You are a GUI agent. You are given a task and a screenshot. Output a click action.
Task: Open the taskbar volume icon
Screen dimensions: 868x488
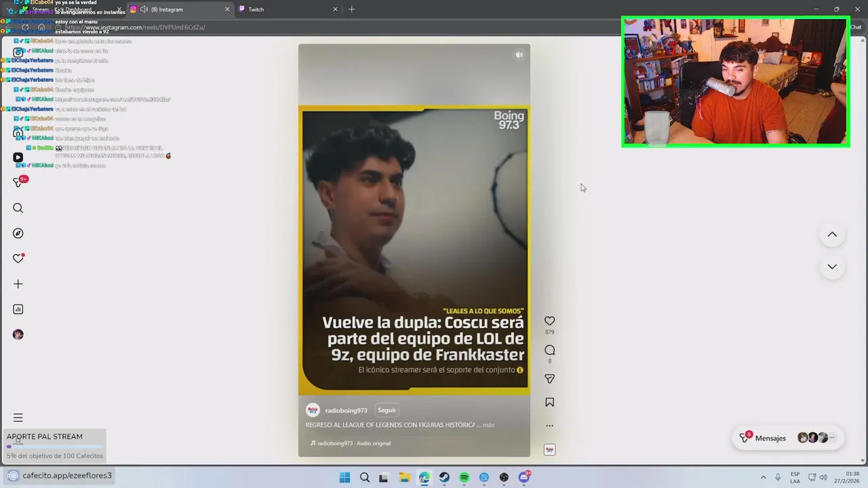point(824,477)
